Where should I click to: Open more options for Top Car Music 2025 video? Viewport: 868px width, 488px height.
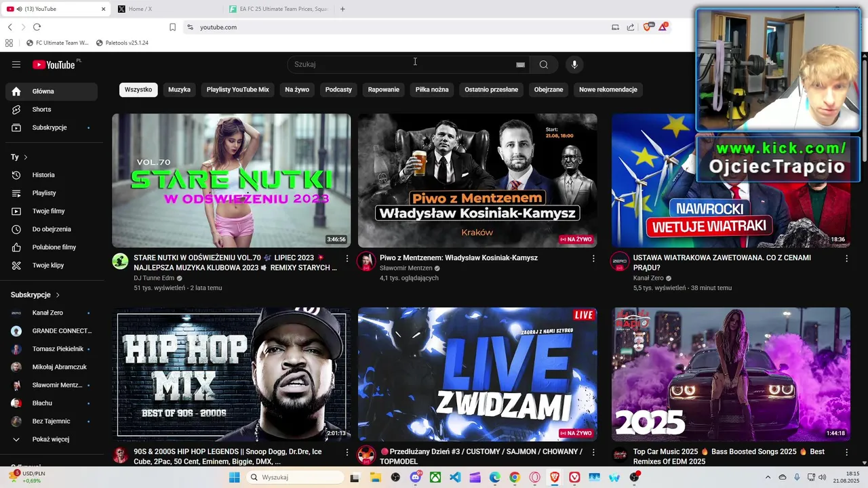(846, 452)
